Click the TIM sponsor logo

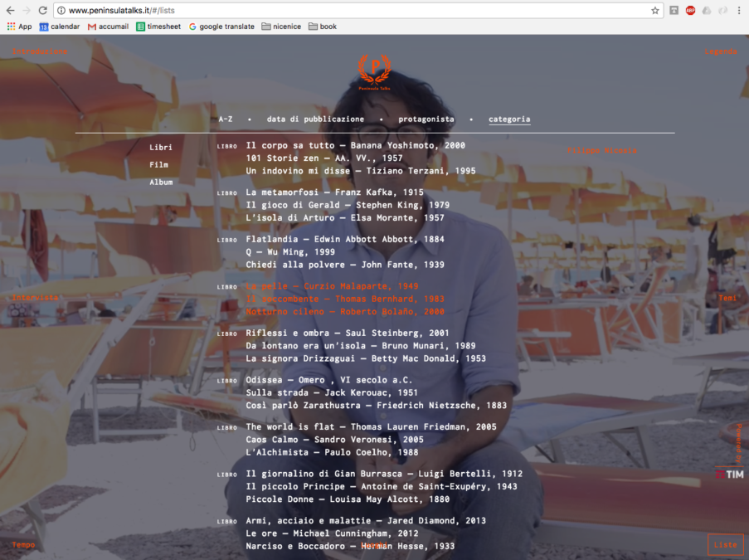[729, 473]
